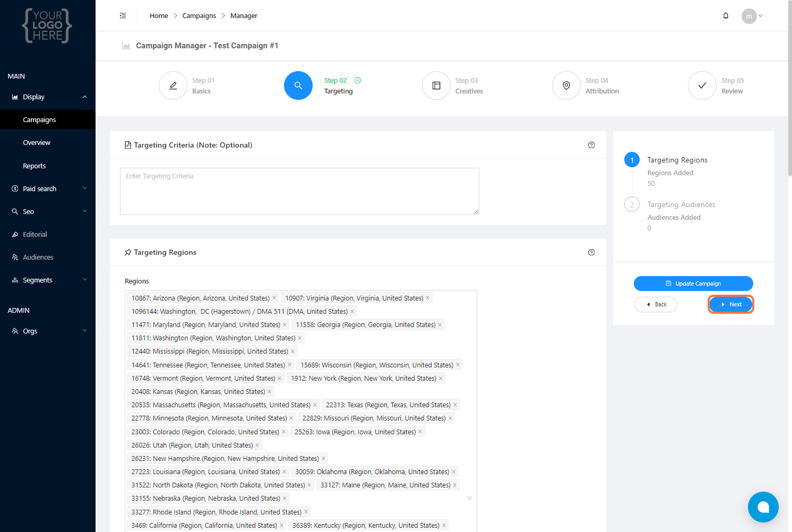Remove the Mississippi region tag

[292, 351]
